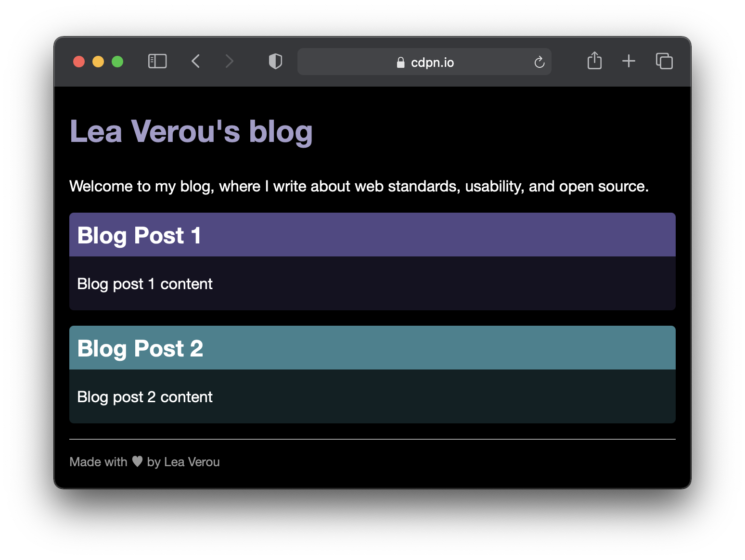This screenshot has width=745, height=560.
Task: Click the "Blog post 1 content" text
Action: coord(145,284)
